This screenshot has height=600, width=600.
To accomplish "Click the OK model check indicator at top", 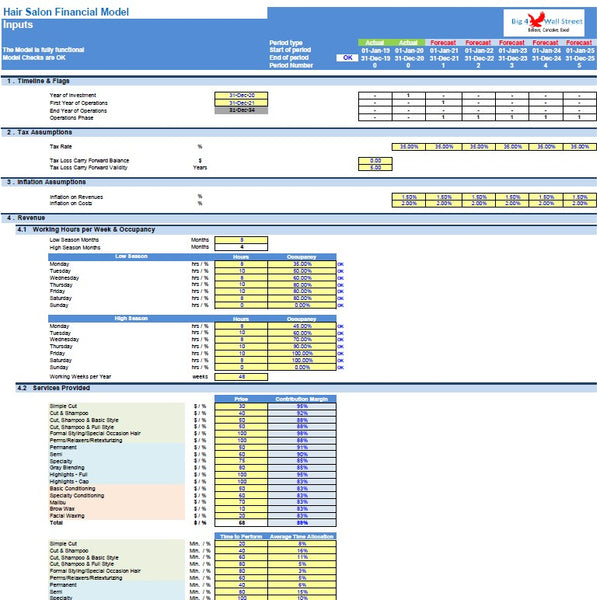I will (346, 58).
